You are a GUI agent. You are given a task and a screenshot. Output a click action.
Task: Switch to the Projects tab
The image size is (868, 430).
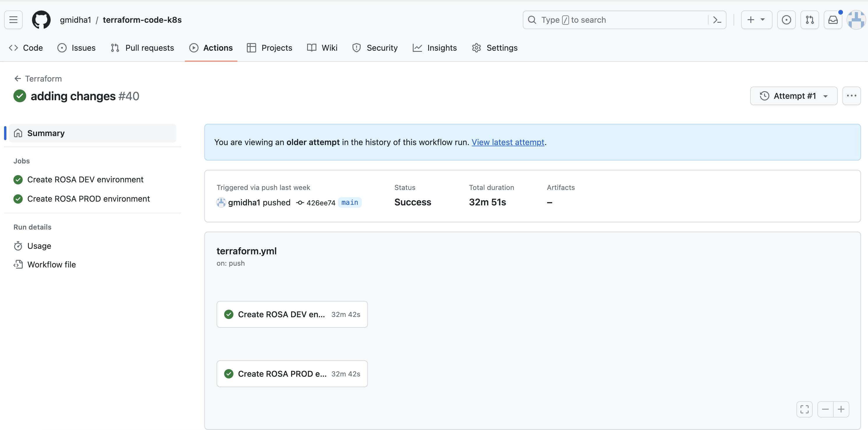pos(269,48)
